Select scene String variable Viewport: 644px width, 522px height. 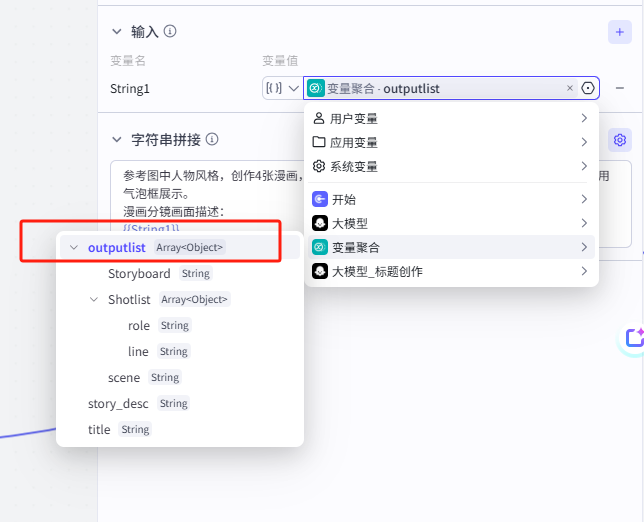(145, 377)
